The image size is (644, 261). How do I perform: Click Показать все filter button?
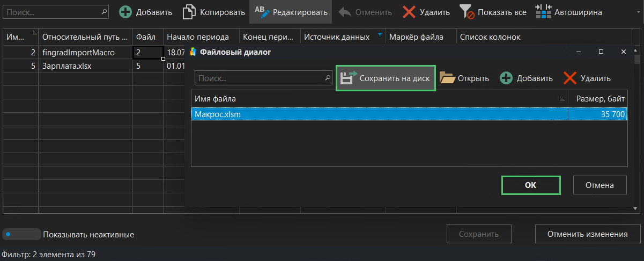coord(493,12)
